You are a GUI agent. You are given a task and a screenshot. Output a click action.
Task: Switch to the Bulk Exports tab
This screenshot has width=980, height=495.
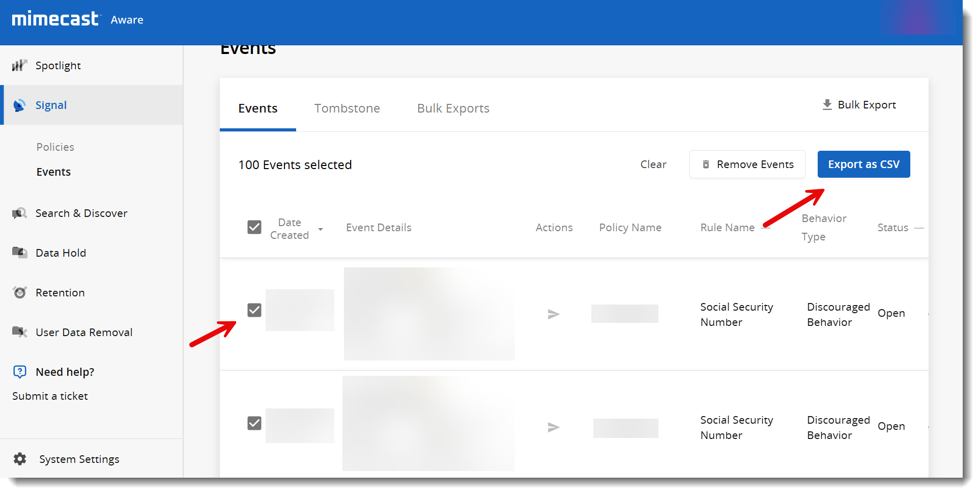pyautogui.click(x=453, y=109)
